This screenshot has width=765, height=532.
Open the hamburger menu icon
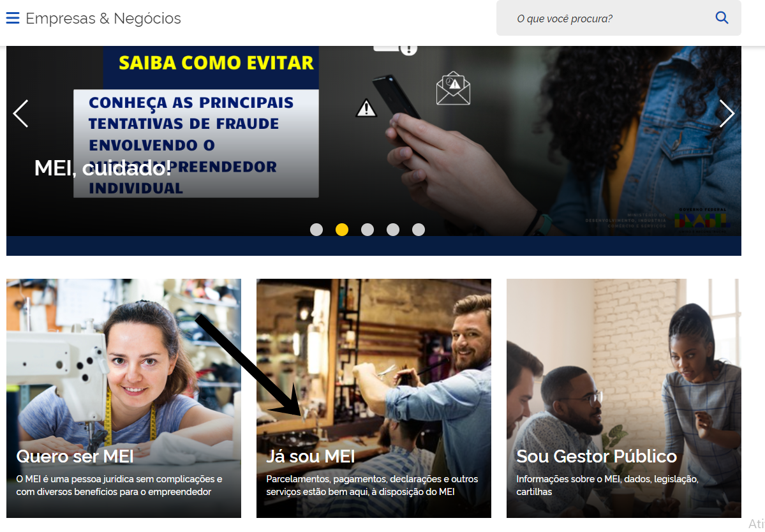[x=13, y=18]
